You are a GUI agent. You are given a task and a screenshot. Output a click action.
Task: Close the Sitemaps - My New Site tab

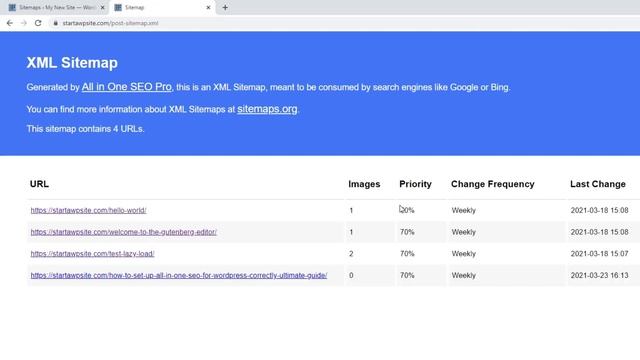pyautogui.click(x=102, y=7)
